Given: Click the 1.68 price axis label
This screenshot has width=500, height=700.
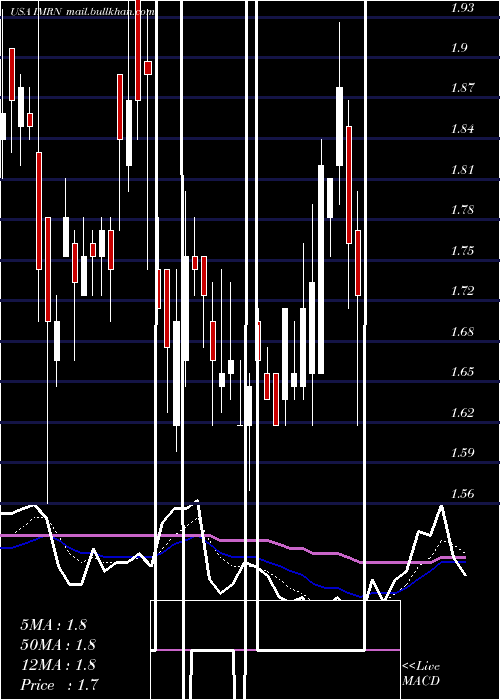Looking at the screenshot, I should click(462, 332).
